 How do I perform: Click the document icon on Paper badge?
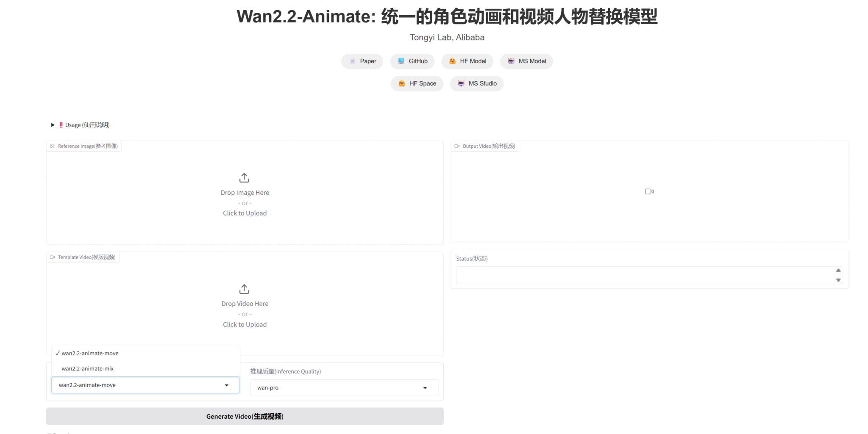(x=352, y=61)
